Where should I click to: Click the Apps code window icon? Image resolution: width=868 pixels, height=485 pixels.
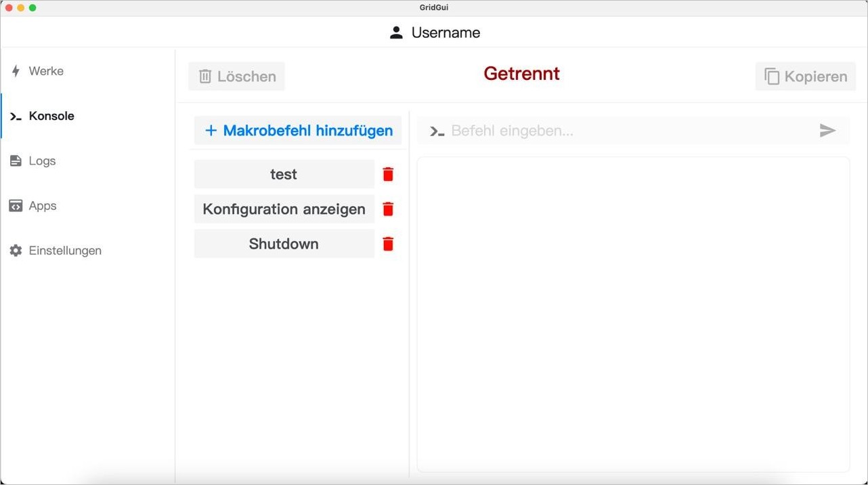pos(16,206)
